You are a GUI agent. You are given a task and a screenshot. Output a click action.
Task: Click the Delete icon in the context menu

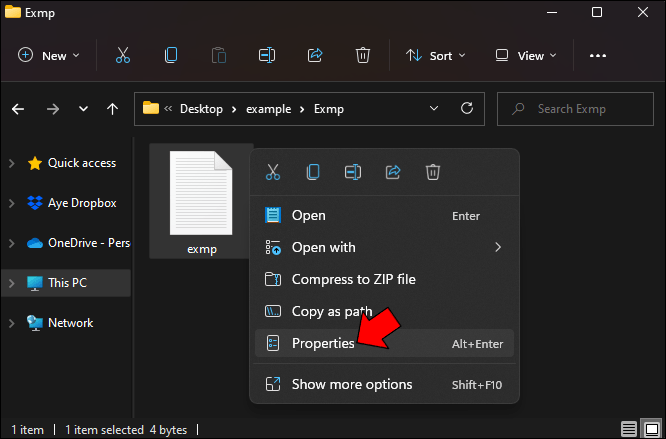433,172
